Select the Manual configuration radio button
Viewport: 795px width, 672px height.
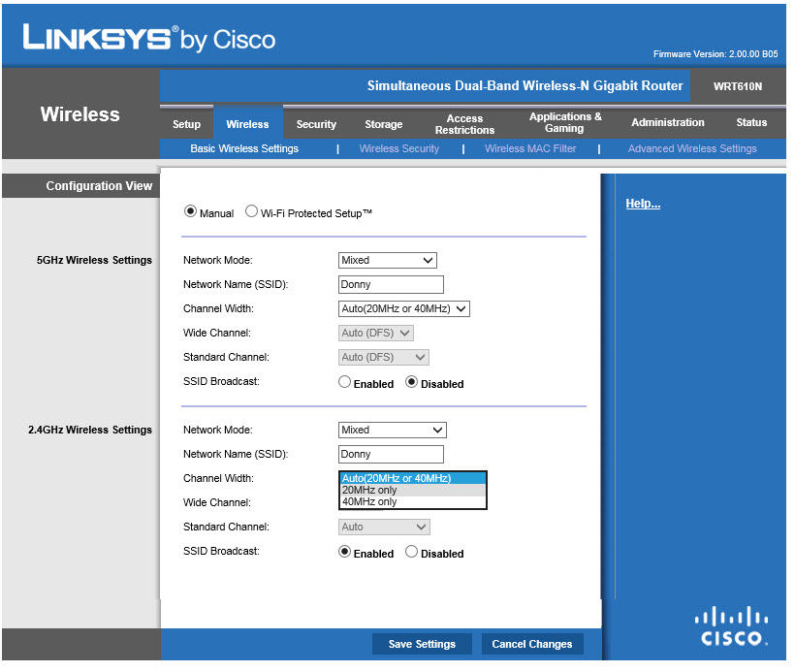point(190,211)
